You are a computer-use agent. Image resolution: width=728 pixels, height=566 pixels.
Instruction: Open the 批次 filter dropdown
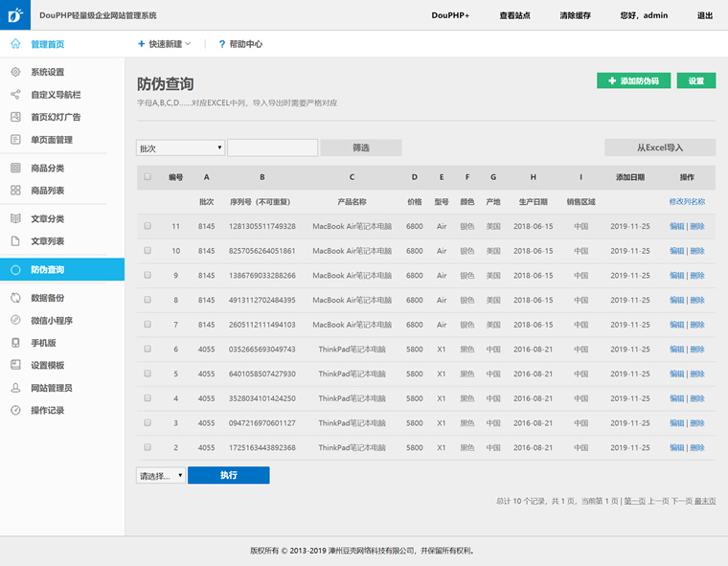pyautogui.click(x=181, y=147)
